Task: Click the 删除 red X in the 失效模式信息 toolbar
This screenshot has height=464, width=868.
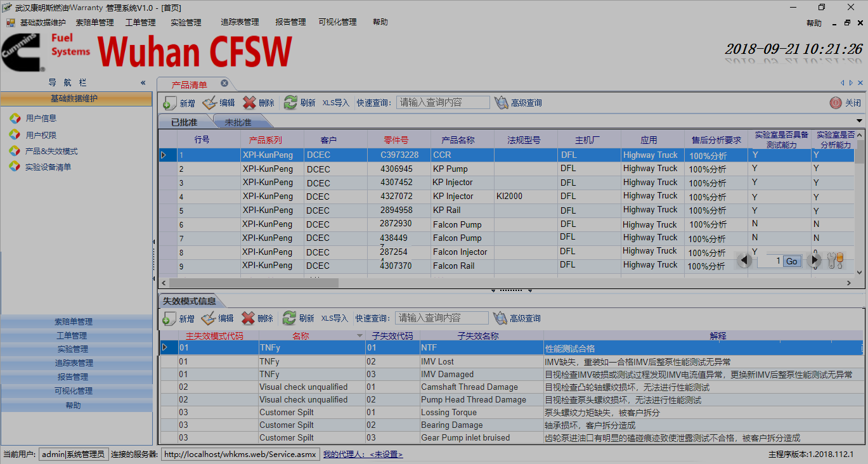Action: [x=249, y=318]
